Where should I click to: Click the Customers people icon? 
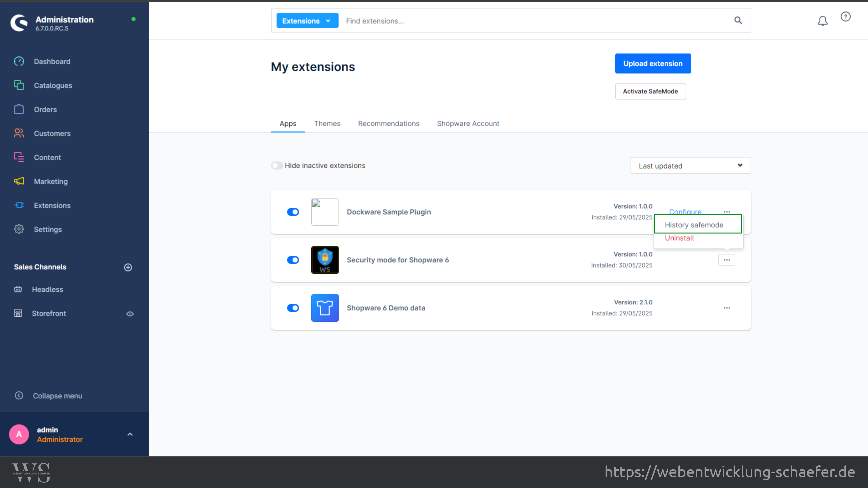click(x=19, y=133)
